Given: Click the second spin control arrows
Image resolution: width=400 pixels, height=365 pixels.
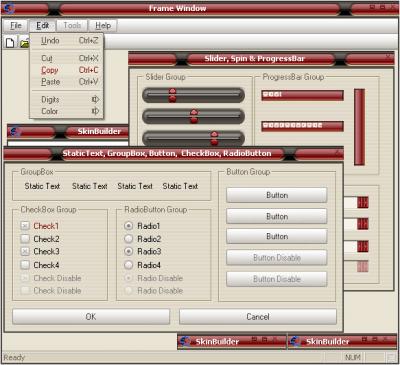Looking at the screenshot, I should [363, 224].
